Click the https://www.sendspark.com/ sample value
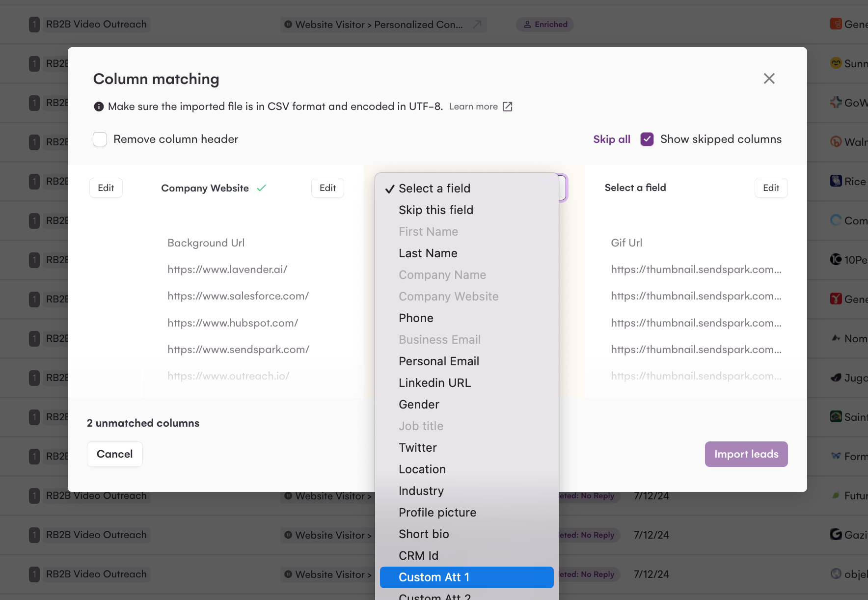The height and width of the screenshot is (600, 868). click(x=238, y=350)
